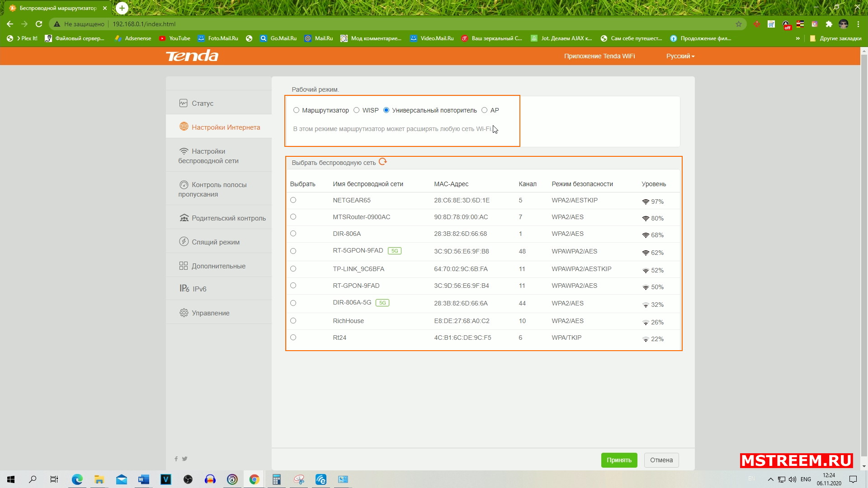Open Русский language dropdown

680,56
